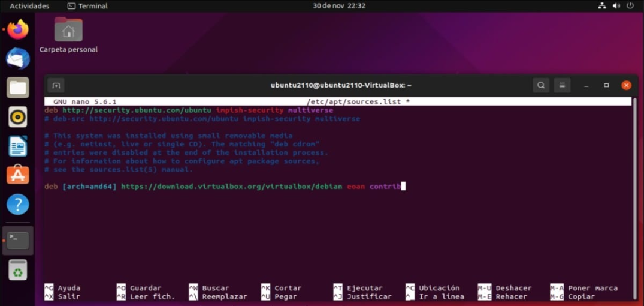This screenshot has height=306, width=644.
Task: Open the terminal hamburger menu
Action: click(x=563, y=86)
